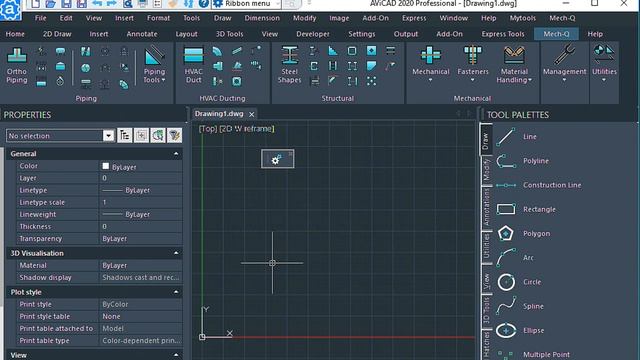Select the Circle tool
The image size is (640, 360).
518,282
